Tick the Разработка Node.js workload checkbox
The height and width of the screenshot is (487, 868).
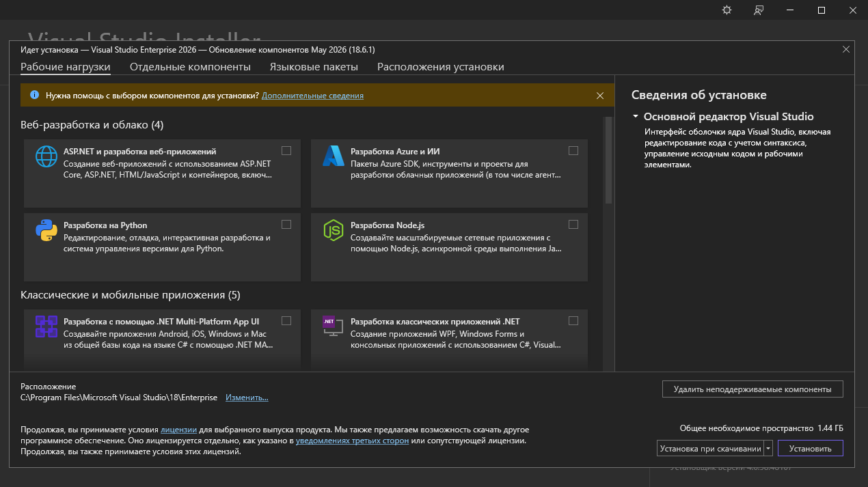[573, 224]
